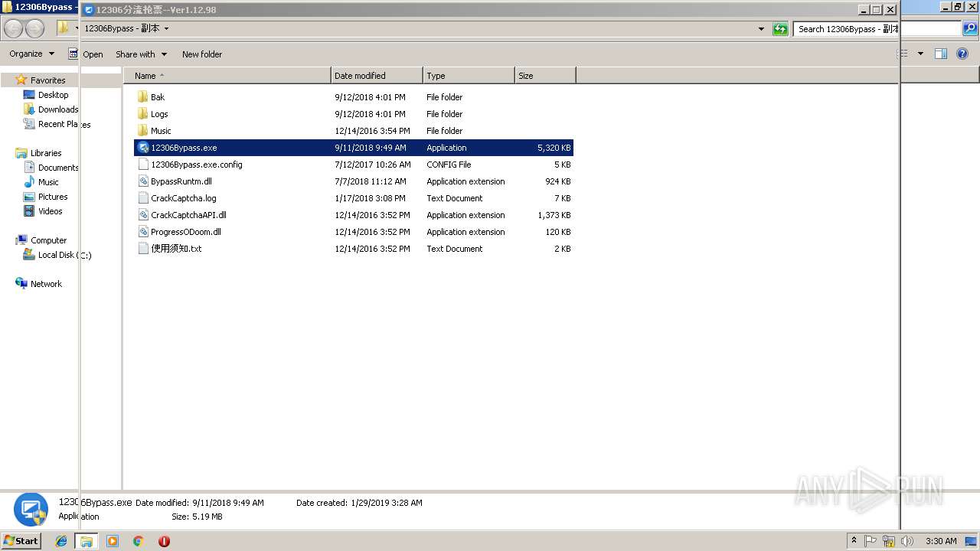Click the Windows Explorer taskbar icon

[87, 541]
